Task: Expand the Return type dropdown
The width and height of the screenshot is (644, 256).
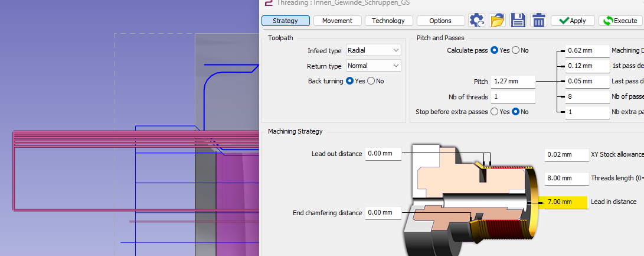Action: [373, 66]
